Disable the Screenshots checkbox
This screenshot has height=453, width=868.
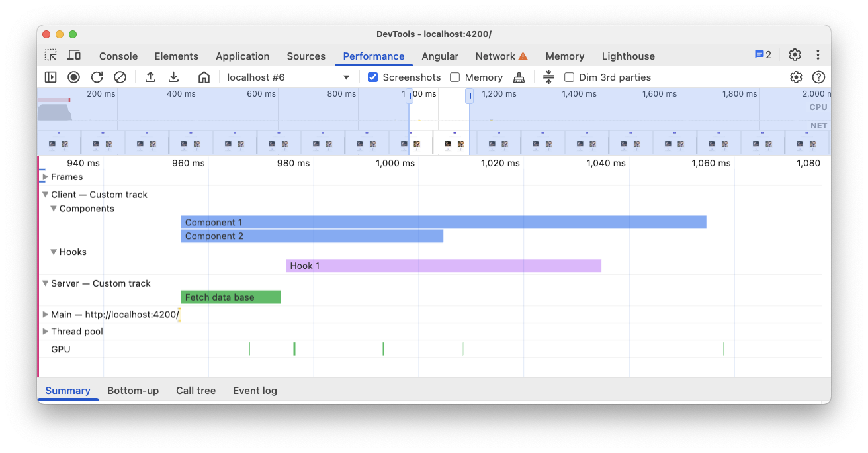pos(372,77)
